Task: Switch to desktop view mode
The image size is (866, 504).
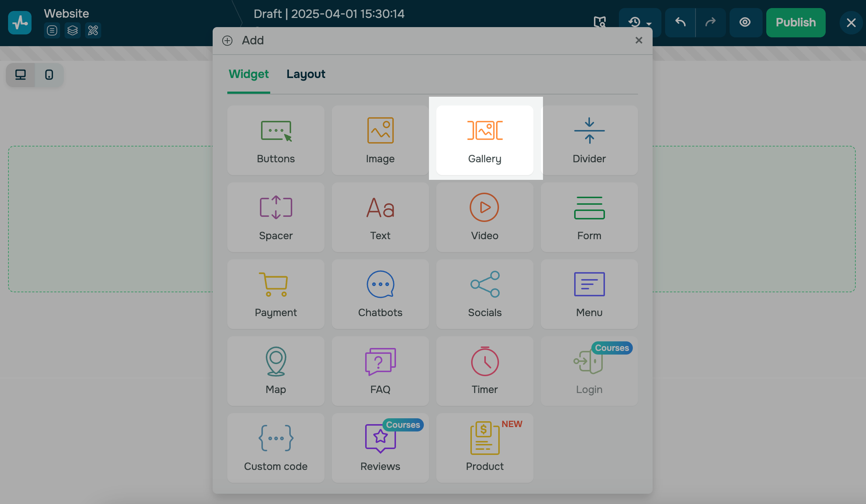Action: click(21, 75)
